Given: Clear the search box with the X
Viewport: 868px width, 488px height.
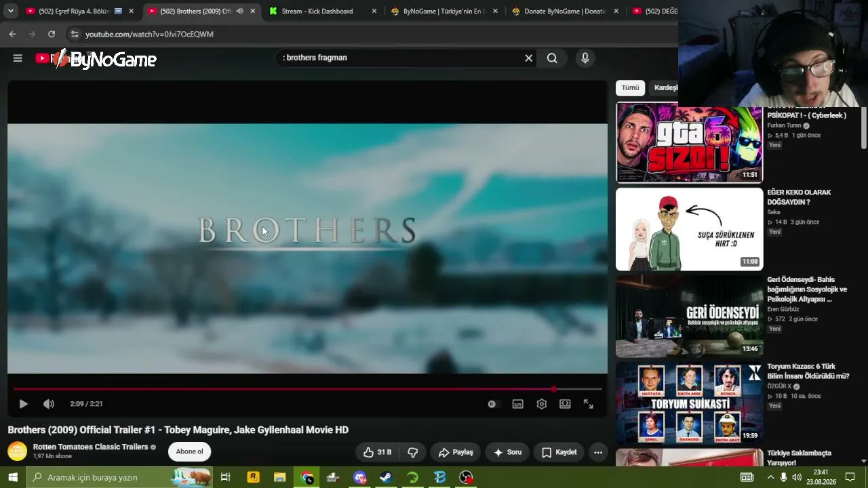Looking at the screenshot, I should (529, 58).
